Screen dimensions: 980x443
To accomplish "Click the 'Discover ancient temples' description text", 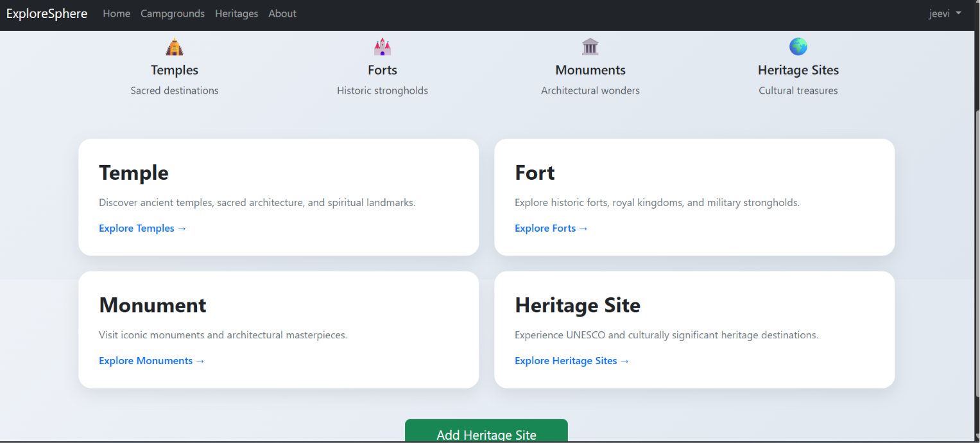I will tap(257, 203).
